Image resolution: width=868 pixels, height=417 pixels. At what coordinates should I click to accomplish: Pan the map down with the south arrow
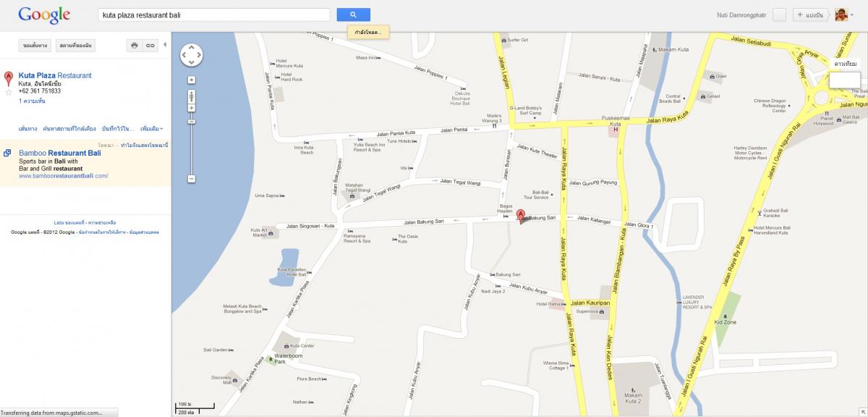[x=192, y=62]
